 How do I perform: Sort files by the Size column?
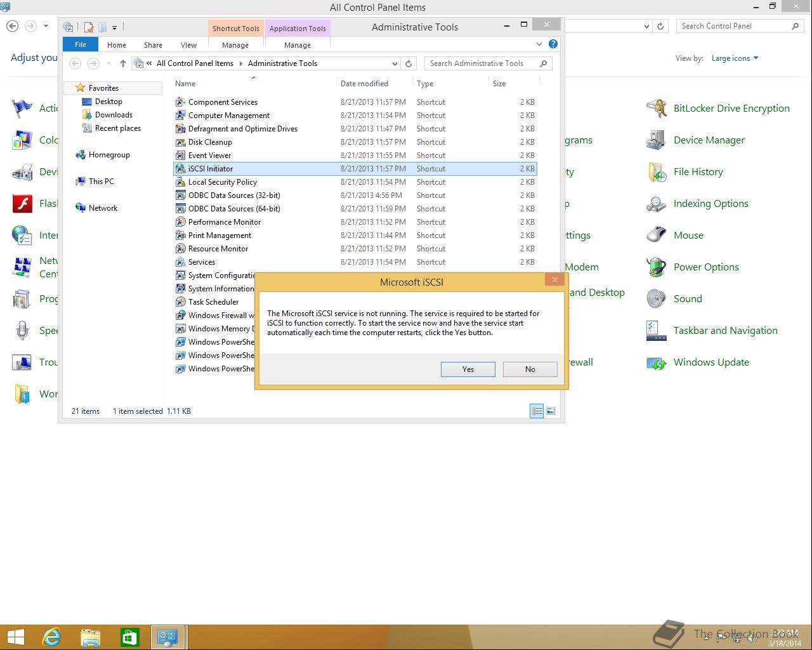point(513,84)
